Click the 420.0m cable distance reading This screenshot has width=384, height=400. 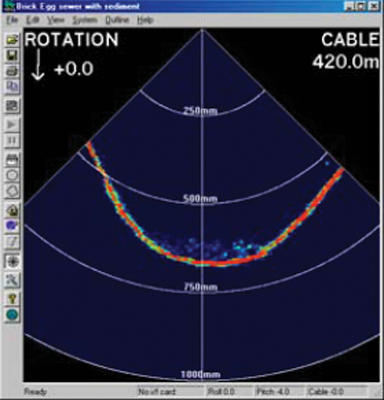pos(346,62)
